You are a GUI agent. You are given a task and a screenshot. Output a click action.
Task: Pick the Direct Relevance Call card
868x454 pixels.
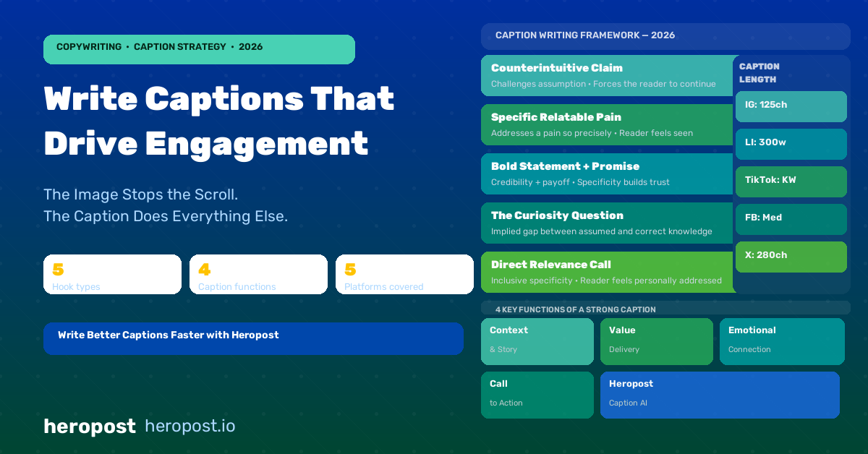(606, 273)
